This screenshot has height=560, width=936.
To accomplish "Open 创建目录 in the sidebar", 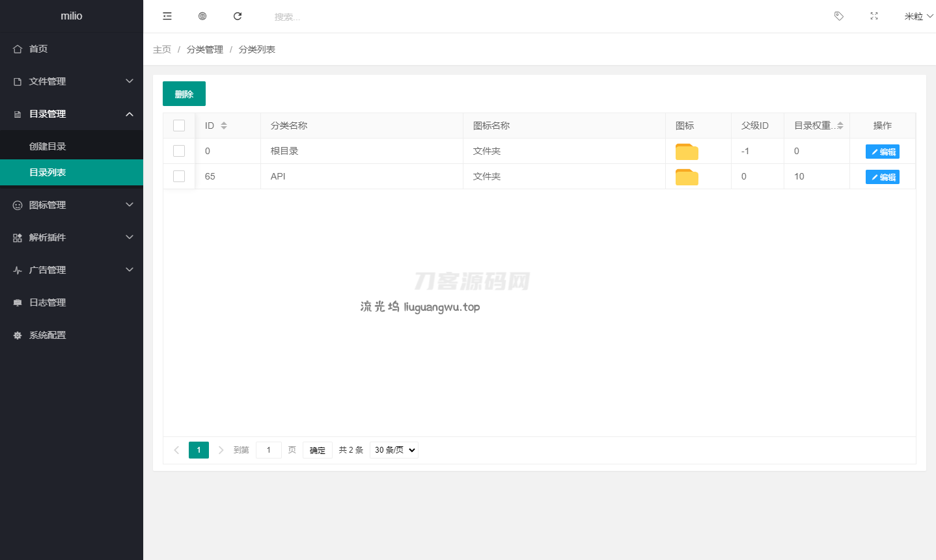I will click(x=48, y=146).
